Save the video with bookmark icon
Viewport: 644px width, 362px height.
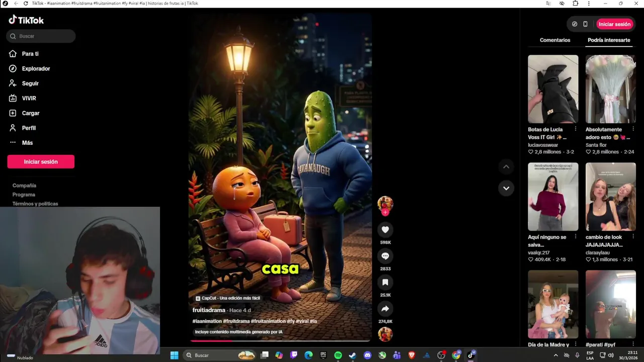[385, 282]
